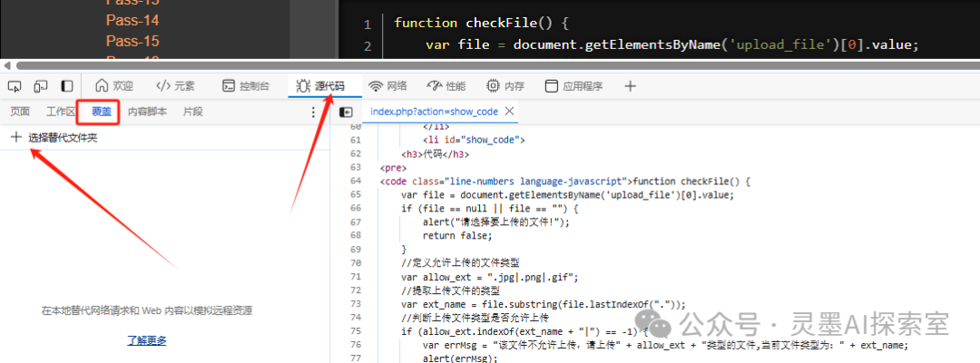Switch to the 欢迎 tab
The height and width of the screenshot is (363, 980).
pos(113,86)
